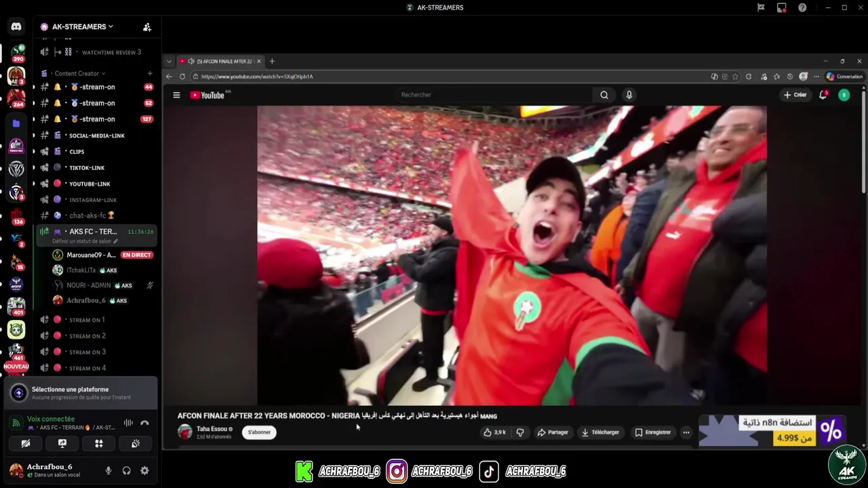The height and width of the screenshot is (488, 868).
Task: Join the STREAM ON 3 voice channel
Action: (x=95, y=352)
